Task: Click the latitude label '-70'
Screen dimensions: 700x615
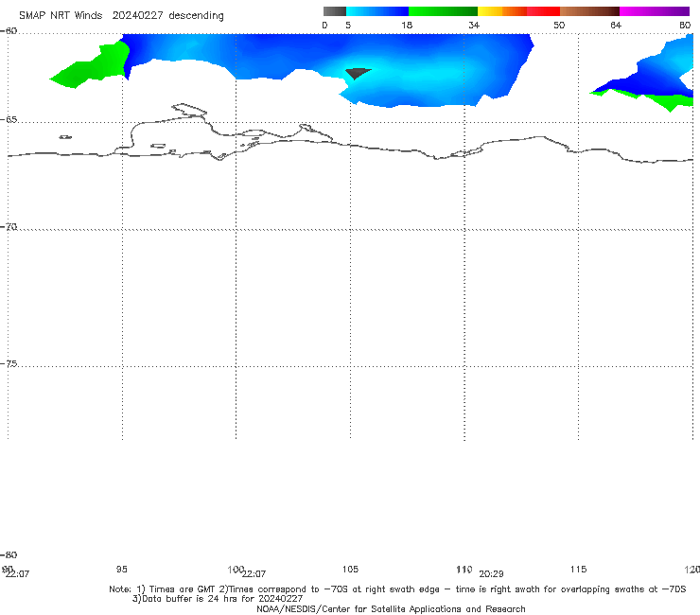Action: pos(9,227)
